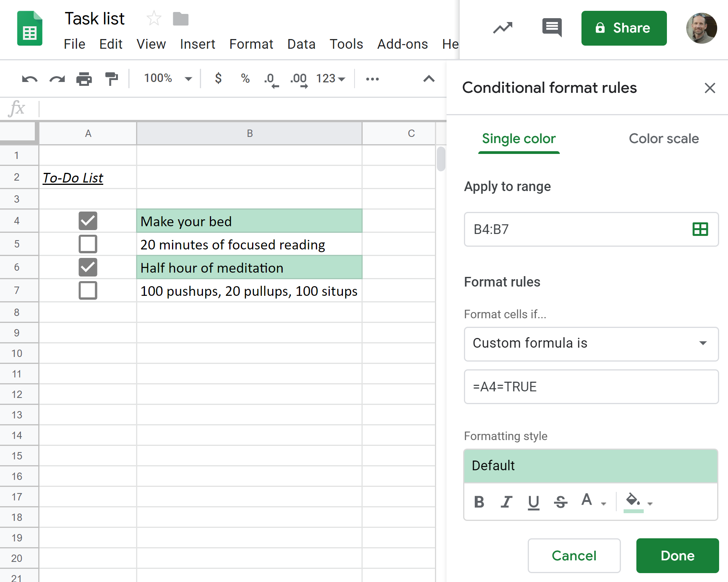The width and height of the screenshot is (728, 582).
Task: Open the View menu
Action: (151, 44)
